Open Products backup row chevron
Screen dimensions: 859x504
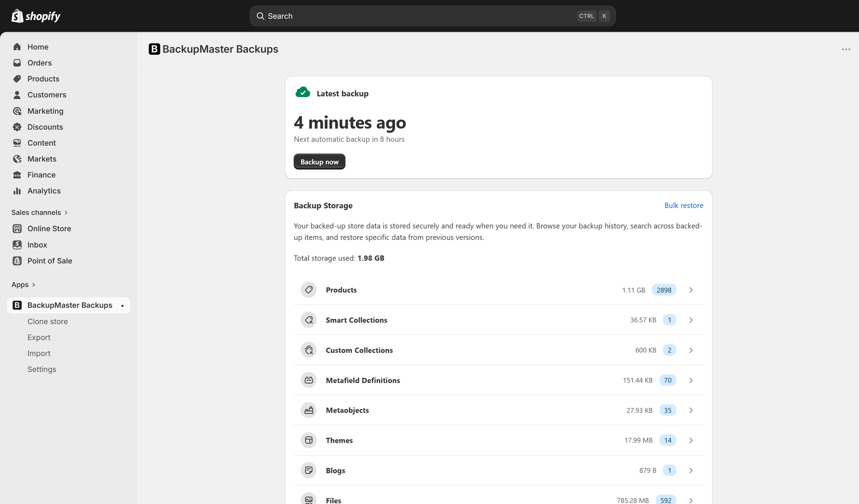[691, 290]
